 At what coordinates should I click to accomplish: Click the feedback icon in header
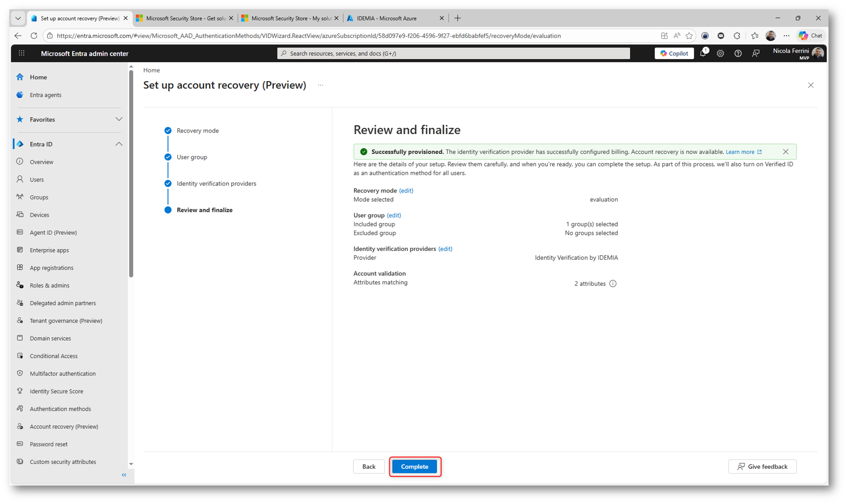click(755, 53)
